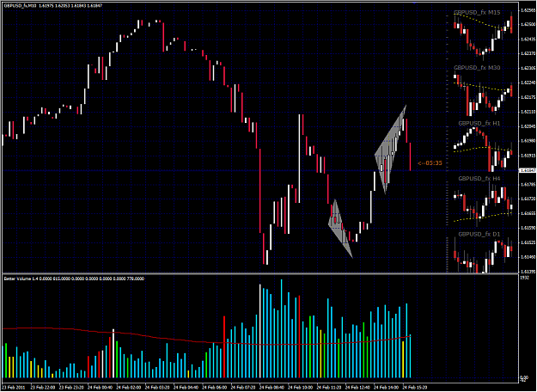Screen dimensions: 537x392
Task: Select the GBPUSD_fx H1 mini chart label
Action: [x=479, y=123]
